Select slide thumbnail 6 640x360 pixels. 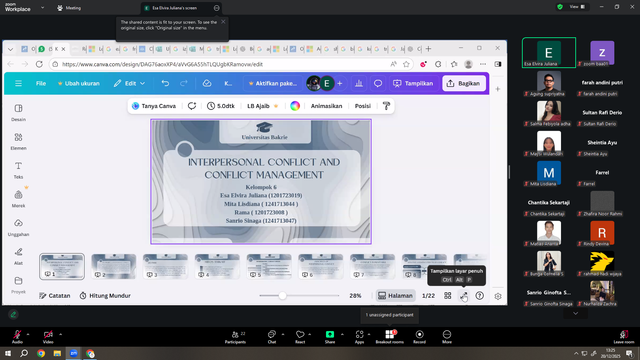point(320,266)
